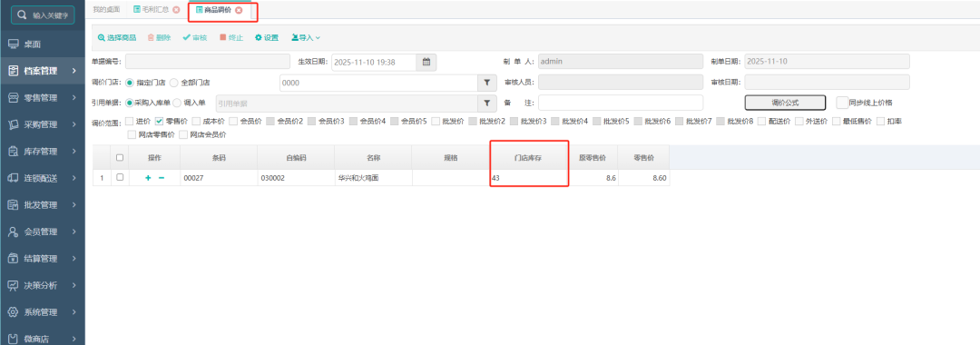Switch to 我的桌面 tab
Screen dimensions: 980x345
pyautogui.click(x=106, y=10)
